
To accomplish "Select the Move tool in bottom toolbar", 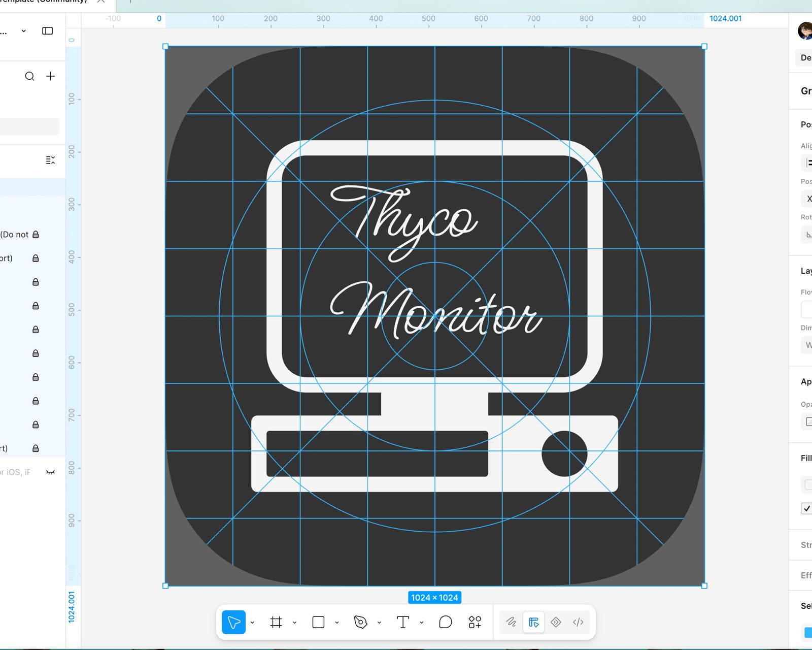I will 233,622.
